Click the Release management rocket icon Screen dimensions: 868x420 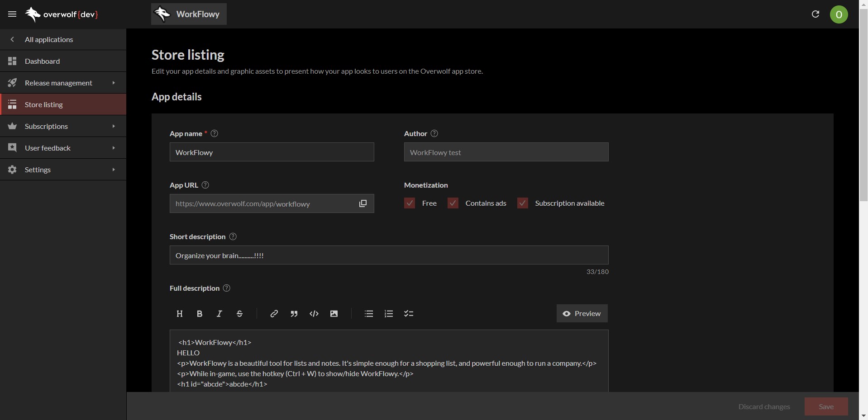click(12, 83)
